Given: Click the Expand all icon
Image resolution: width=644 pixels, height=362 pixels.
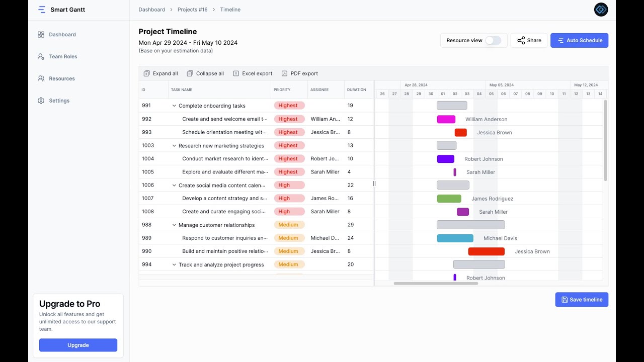Looking at the screenshot, I should coord(146,73).
